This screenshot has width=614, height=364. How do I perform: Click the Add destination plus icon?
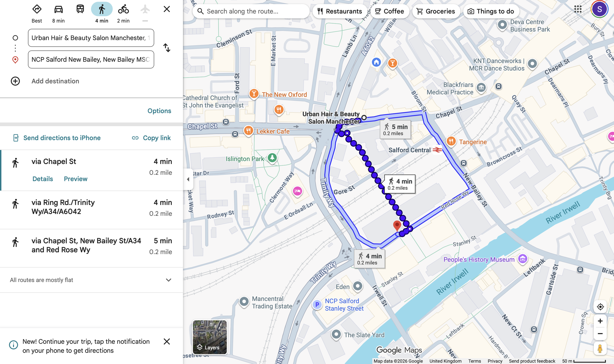(x=15, y=81)
